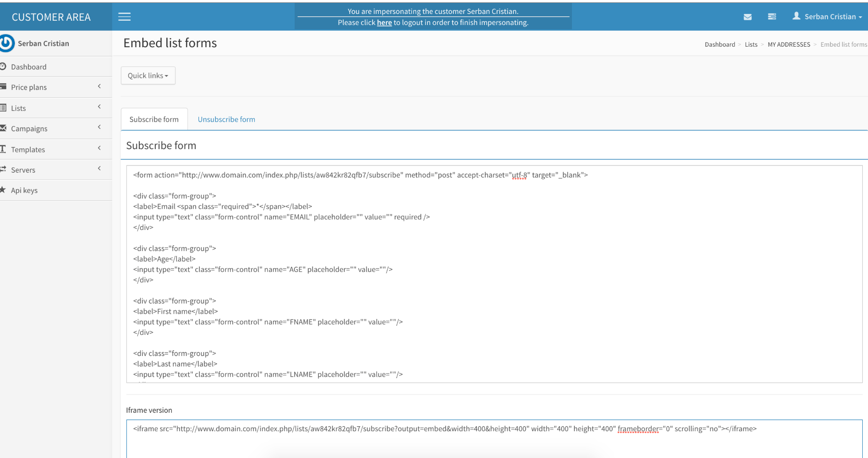Click the FNAME input code line
This screenshot has width=868, height=458.
point(268,322)
